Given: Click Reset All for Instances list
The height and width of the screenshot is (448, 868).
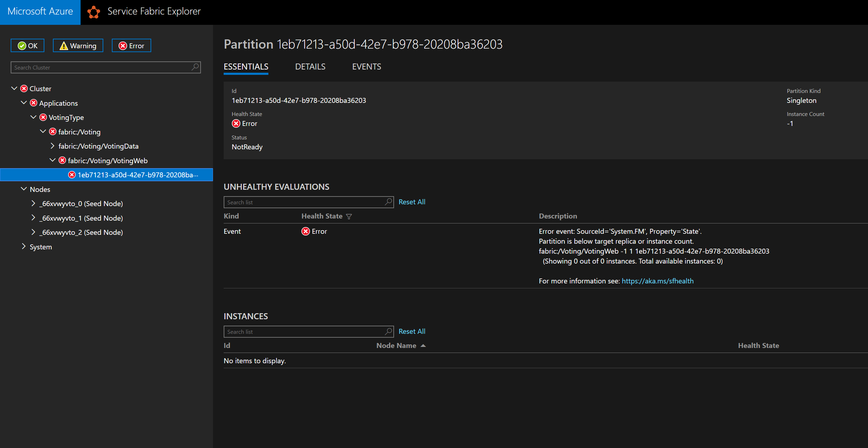Looking at the screenshot, I should pos(412,331).
